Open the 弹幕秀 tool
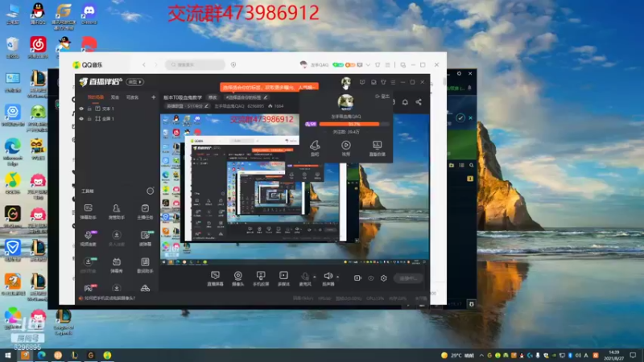Image resolution: width=644 pixels, height=362 pixels. [116, 265]
